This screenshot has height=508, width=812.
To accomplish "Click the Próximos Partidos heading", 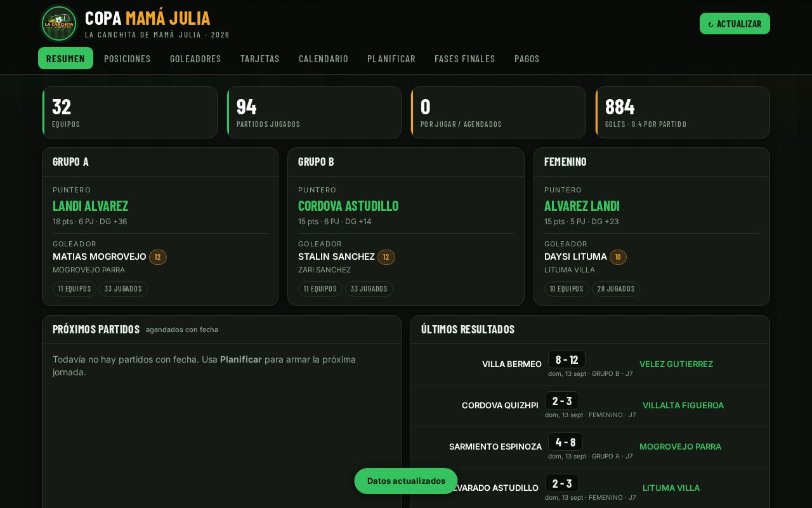I will 96,330.
